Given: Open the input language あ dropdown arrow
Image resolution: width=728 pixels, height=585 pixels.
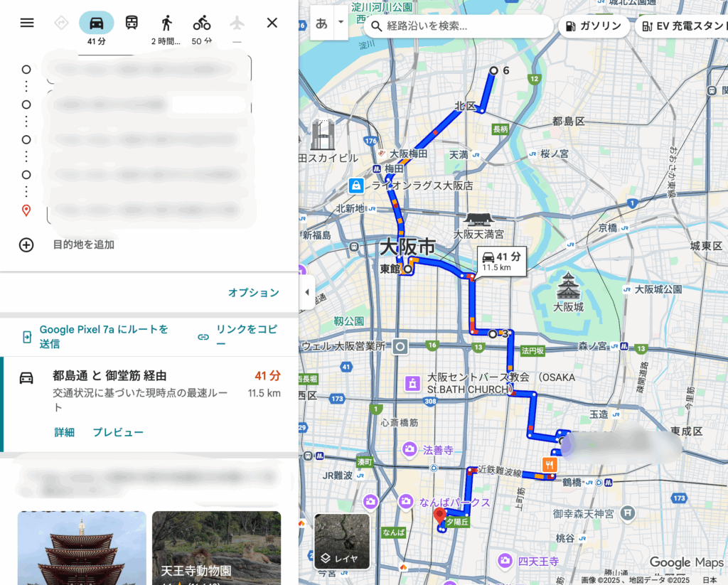Looking at the screenshot, I should 341,22.
